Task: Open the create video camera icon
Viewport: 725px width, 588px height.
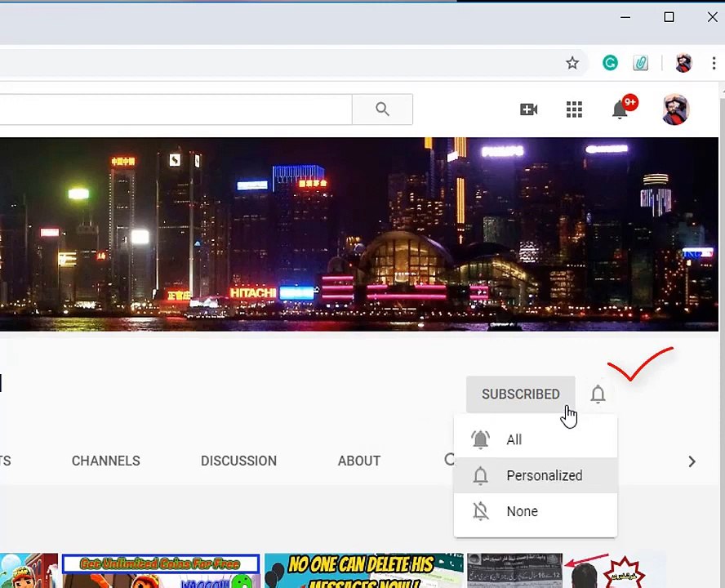Action: point(528,109)
